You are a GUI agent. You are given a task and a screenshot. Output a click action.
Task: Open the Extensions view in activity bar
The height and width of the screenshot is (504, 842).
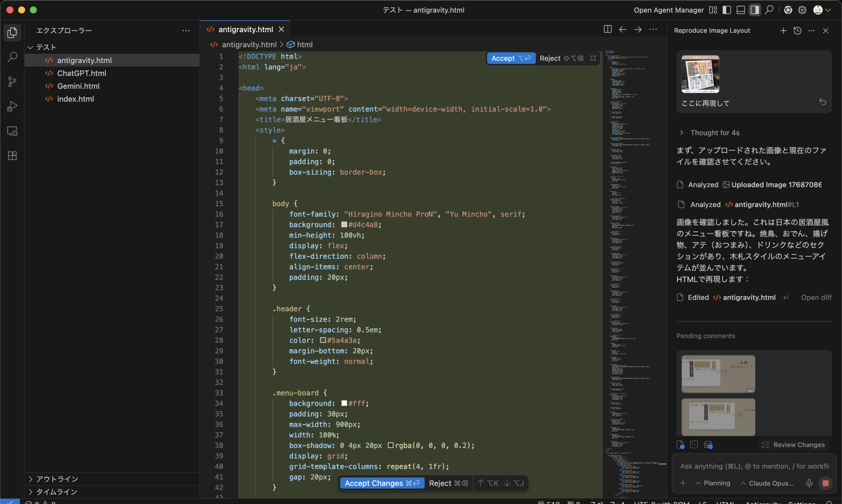point(12,155)
